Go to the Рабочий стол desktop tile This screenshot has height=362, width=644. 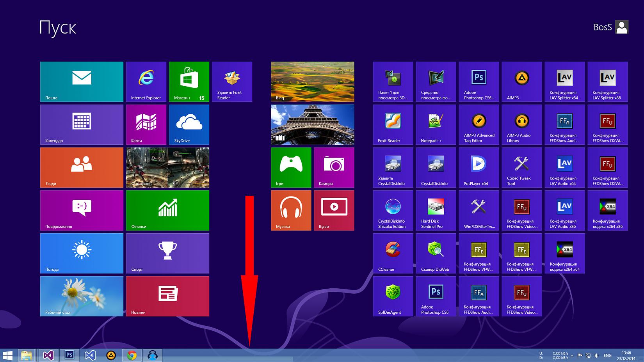click(x=82, y=296)
